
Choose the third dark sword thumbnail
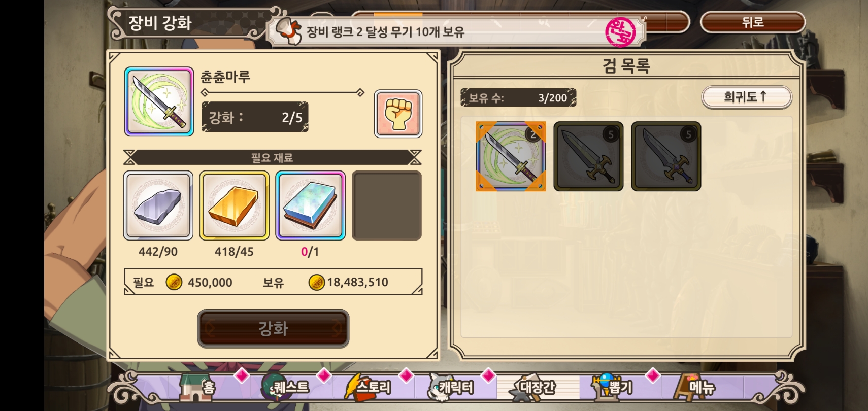[x=666, y=156]
